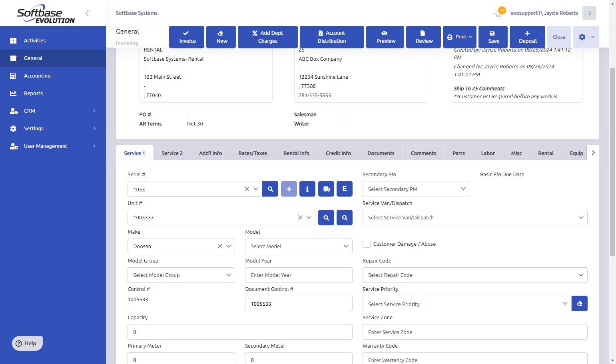Image resolution: width=616 pixels, height=364 pixels.
Task: Click the Invoice button
Action: 187,37
